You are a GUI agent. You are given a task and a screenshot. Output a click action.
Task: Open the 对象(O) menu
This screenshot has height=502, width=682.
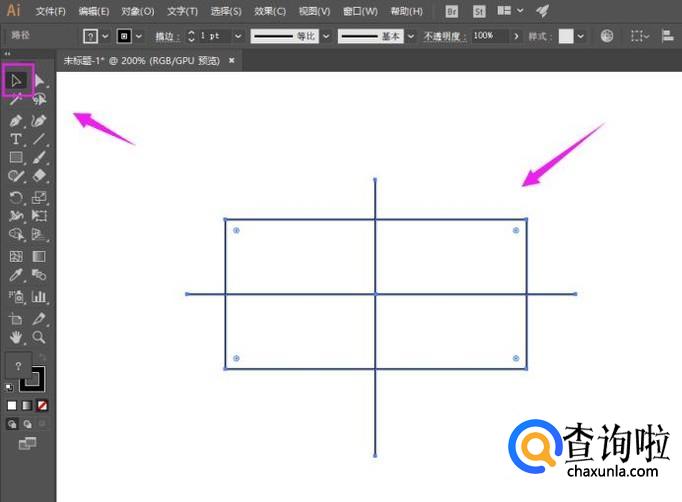coord(137,11)
